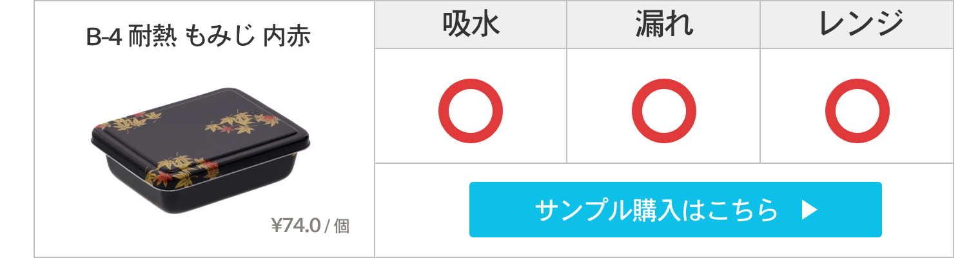This screenshot has height=258, width=980.
Task: Select the 吸水 column header
Action: click(471, 25)
